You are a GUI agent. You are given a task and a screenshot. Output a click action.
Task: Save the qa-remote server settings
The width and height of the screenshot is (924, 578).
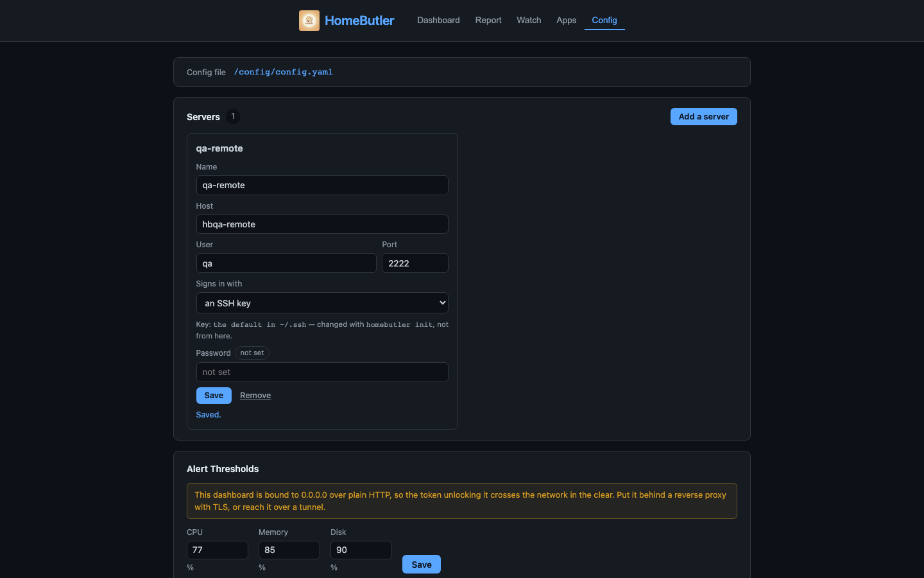[214, 396]
